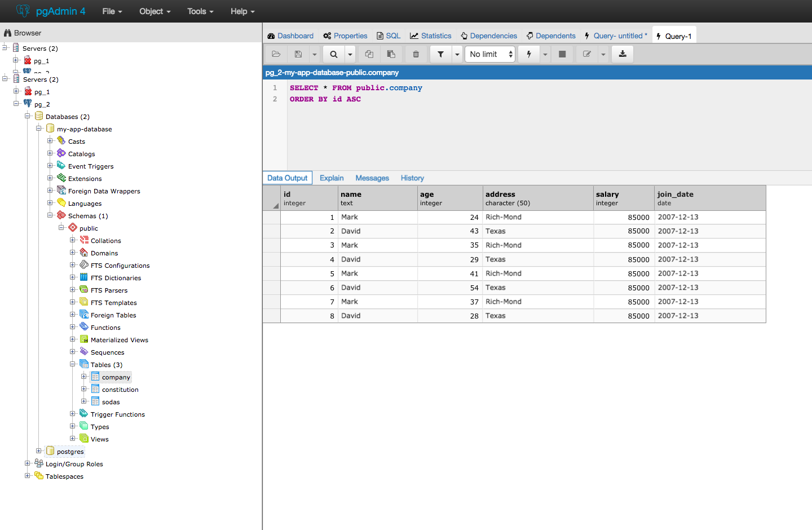Viewport: 812px width, 530px height.
Task: Open the Tools menu
Action: tap(200, 11)
